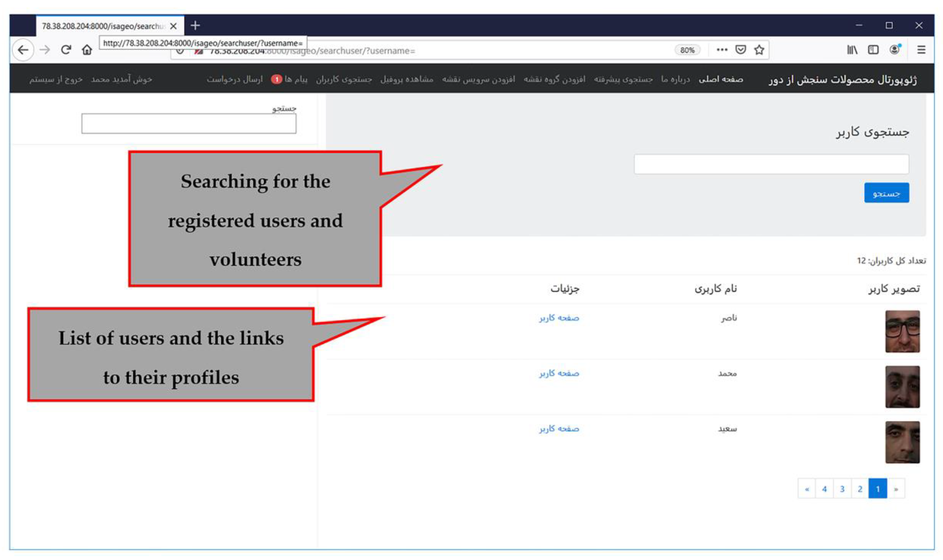The image size is (943, 560).
Task: Open the Firefox hamburger menu
Action: [x=921, y=50]
